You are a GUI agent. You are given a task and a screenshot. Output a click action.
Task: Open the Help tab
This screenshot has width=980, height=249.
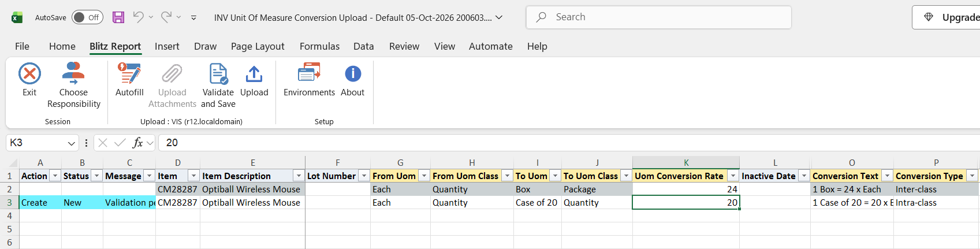tap(537, 46)
